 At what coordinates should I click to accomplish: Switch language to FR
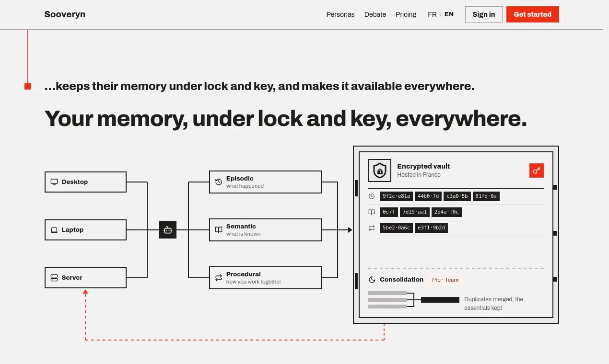pos(432,14)
